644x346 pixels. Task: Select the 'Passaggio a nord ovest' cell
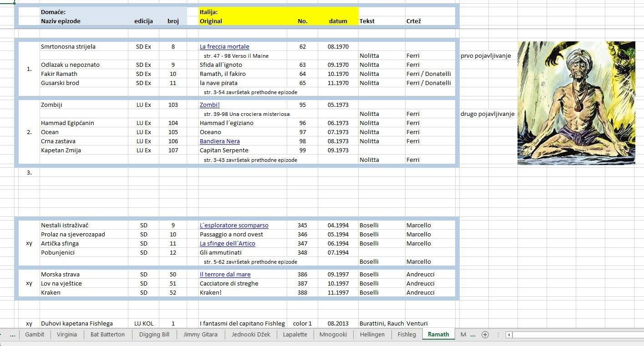(243, 235)
